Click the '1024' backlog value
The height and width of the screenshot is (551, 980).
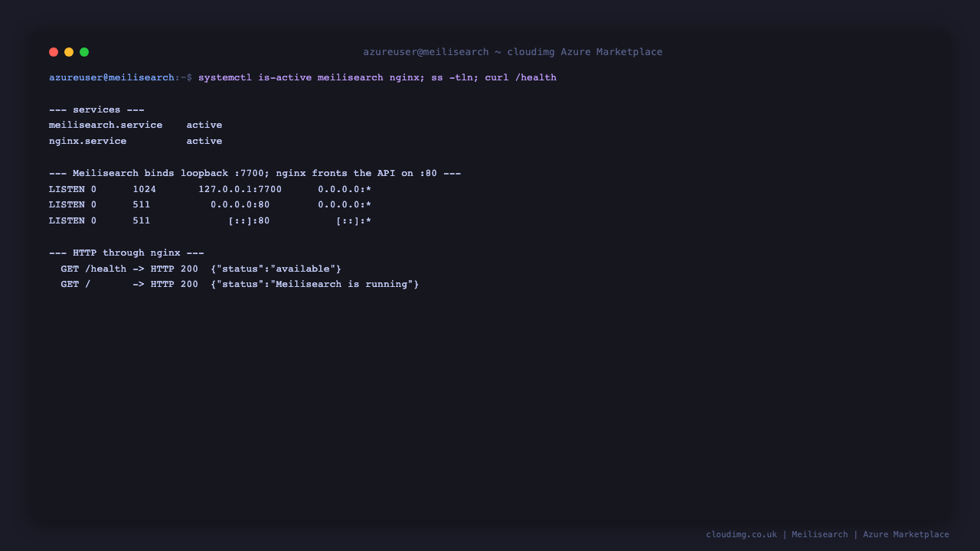(145, 189)
